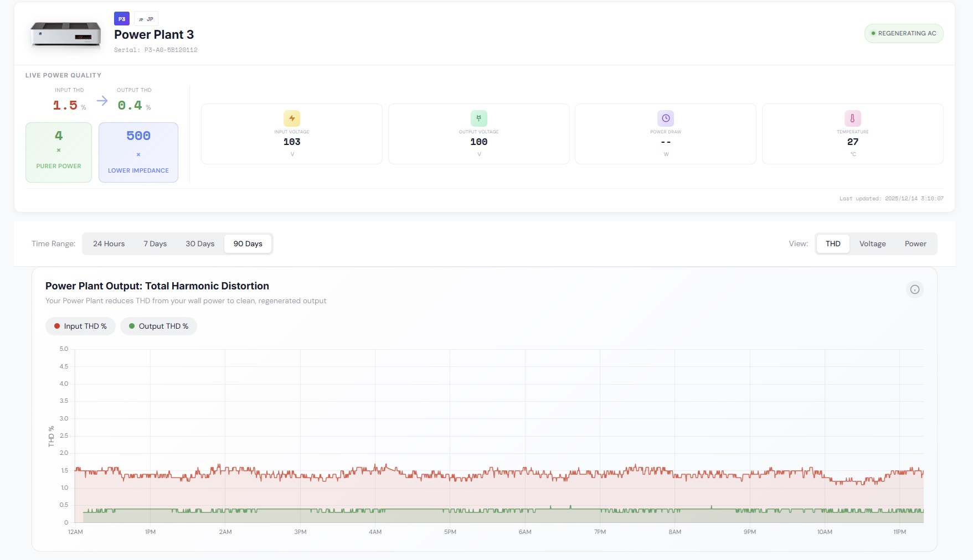Click the Lower Impedance 500x card

click(x=138, y=152)
